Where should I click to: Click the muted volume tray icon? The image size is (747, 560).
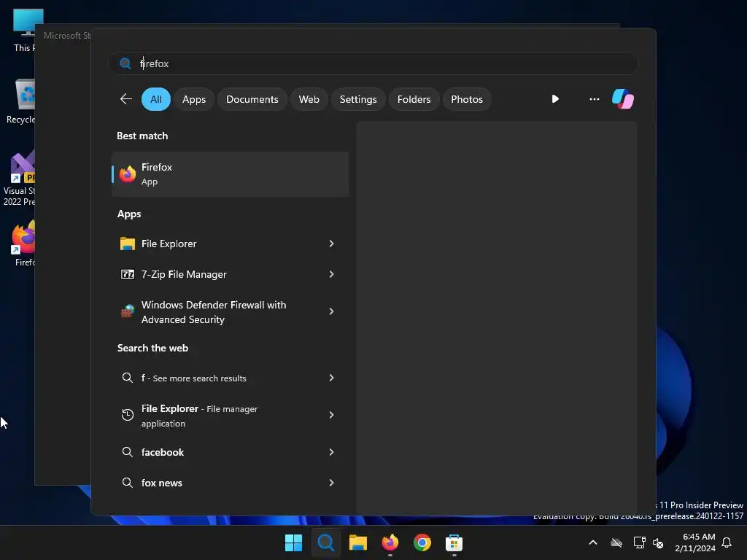pos(658,542)
